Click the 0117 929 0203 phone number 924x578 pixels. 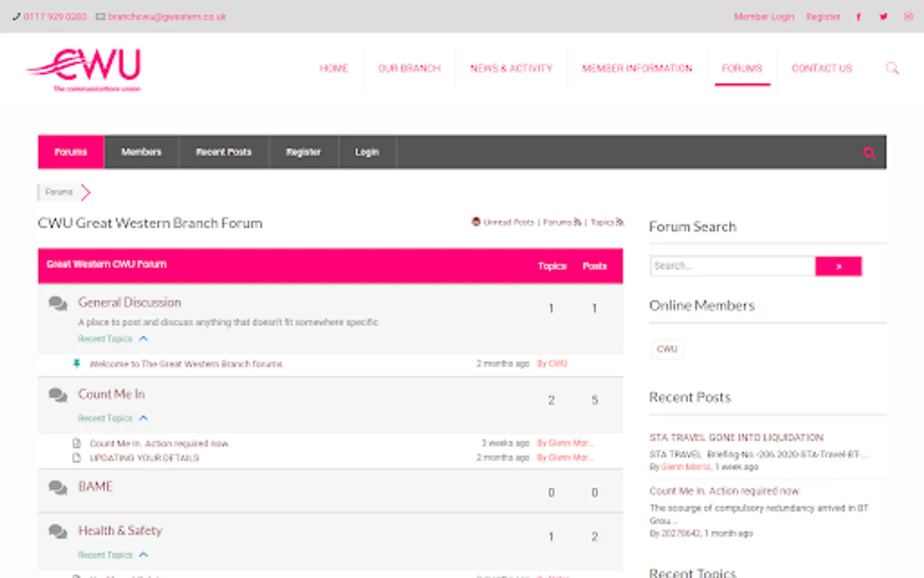click(x=55, y=17)
